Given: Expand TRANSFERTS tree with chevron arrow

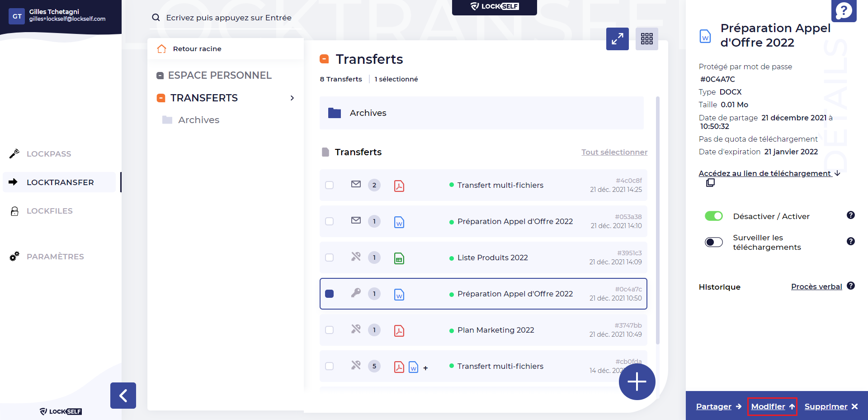Looking at the screenshot, I should pos(292,98).
